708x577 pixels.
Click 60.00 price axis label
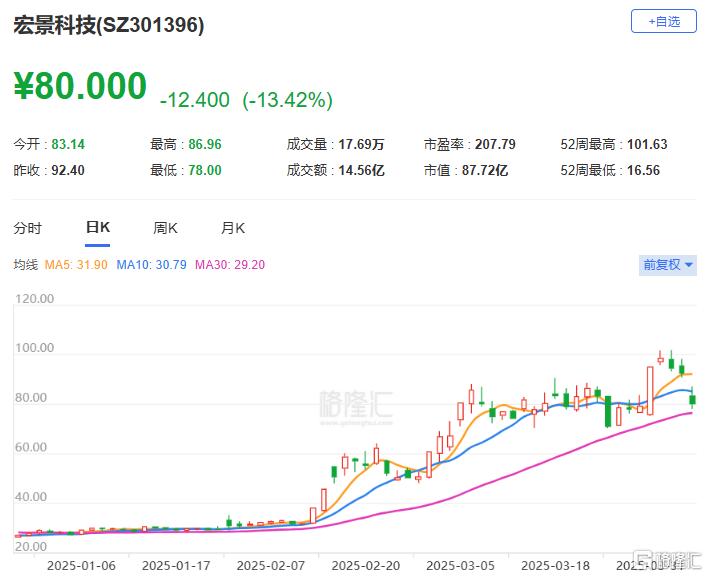(31, 447)
